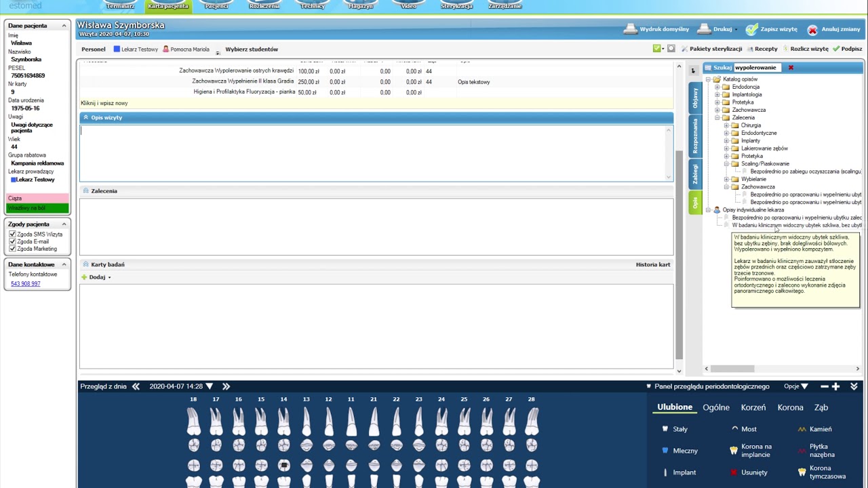Click Podpisz to sign the visit
The image size is (868, 488).
(848, 49)
